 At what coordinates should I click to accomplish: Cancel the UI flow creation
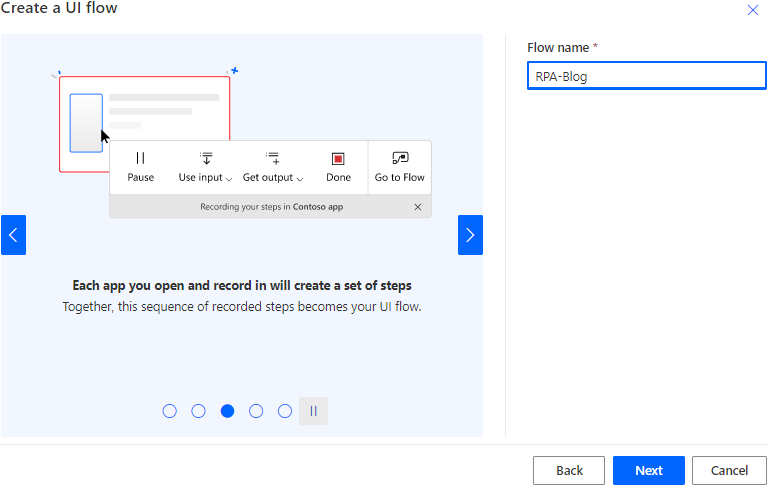coord(729,470)
